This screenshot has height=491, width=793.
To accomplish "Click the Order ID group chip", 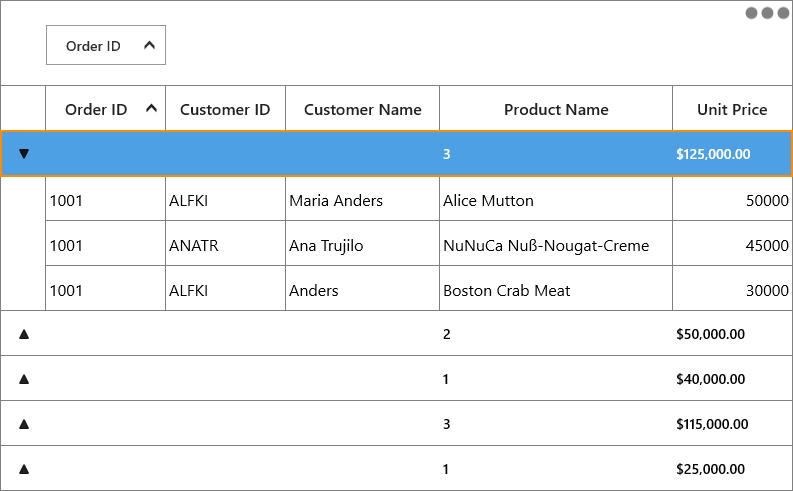I will tap(106, 45).
